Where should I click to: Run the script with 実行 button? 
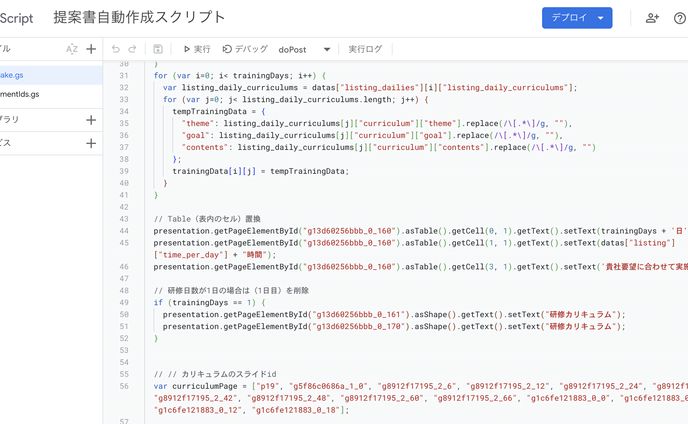point(196,49)
